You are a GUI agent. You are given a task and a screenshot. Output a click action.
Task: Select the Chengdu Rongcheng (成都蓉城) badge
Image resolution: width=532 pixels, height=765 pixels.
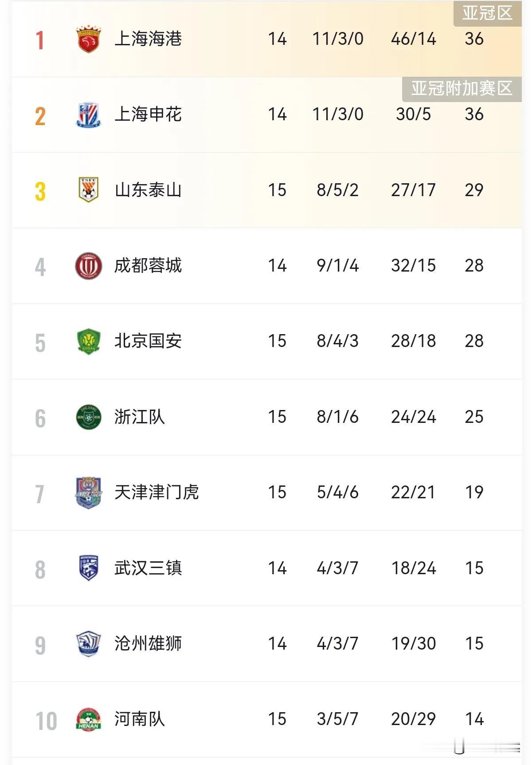89,266
